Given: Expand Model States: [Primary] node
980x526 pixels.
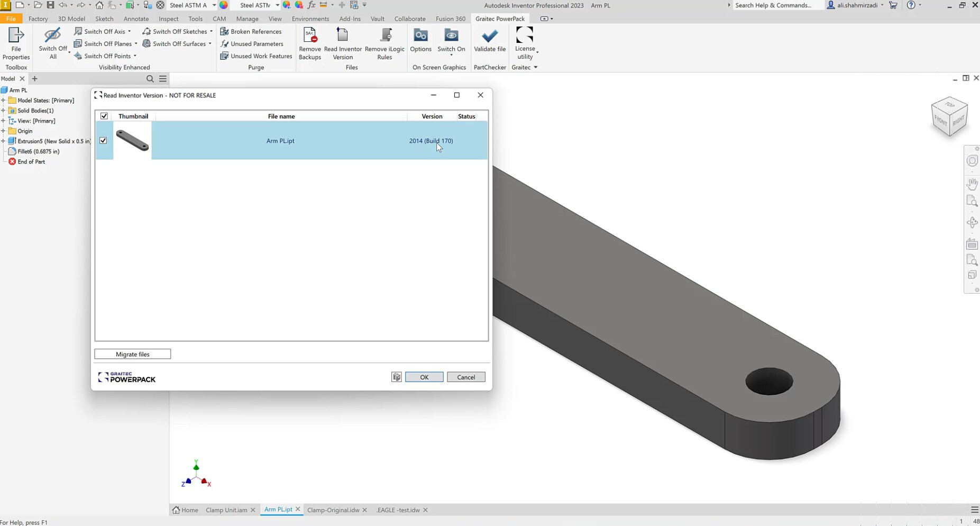Looking at the screenshot, I should click(3, 100).
